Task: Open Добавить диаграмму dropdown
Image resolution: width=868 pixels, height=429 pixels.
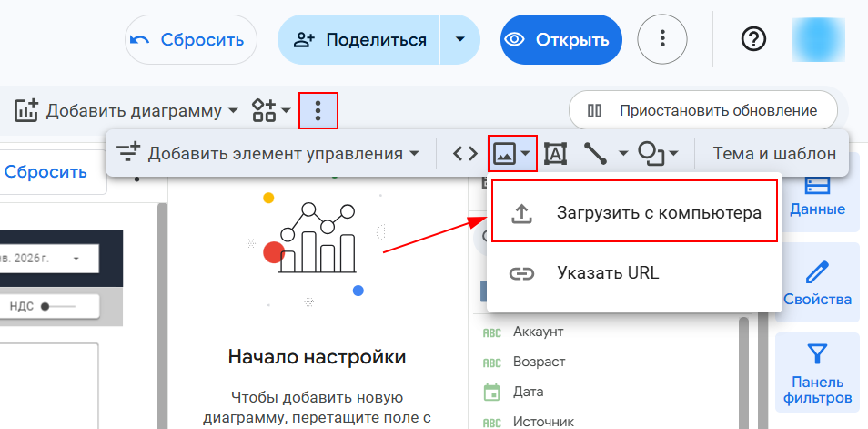Action: click(126, 111)
